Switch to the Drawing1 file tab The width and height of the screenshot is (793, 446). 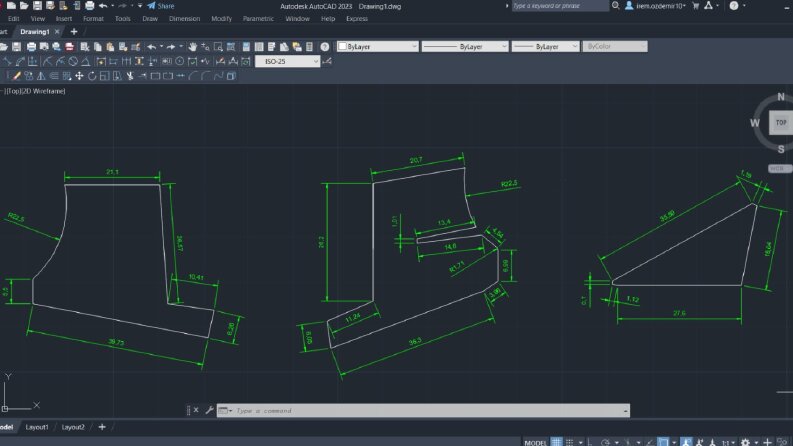coord(34,31)
